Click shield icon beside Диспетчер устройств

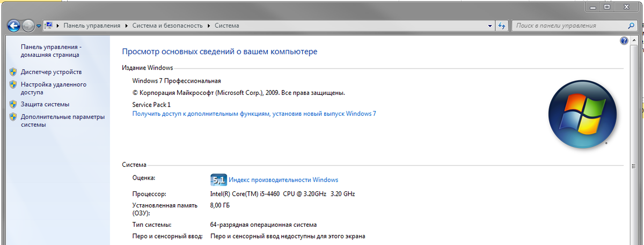point(13,71)
